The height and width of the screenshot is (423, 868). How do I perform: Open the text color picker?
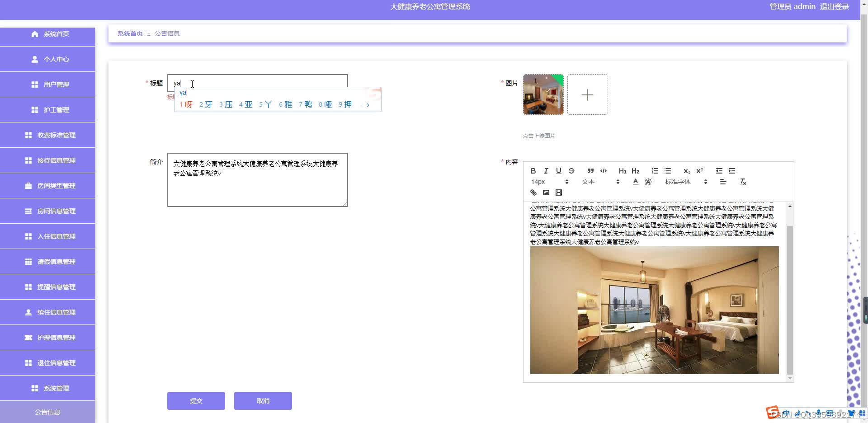pyautogui.click(x=635, y=182)
